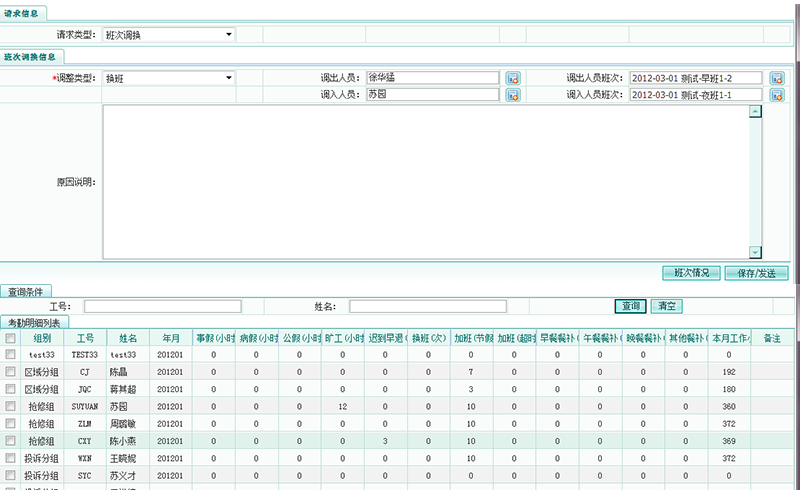Click the 班次情况 button
The image size is (800, 490).
tap(691, 272)
